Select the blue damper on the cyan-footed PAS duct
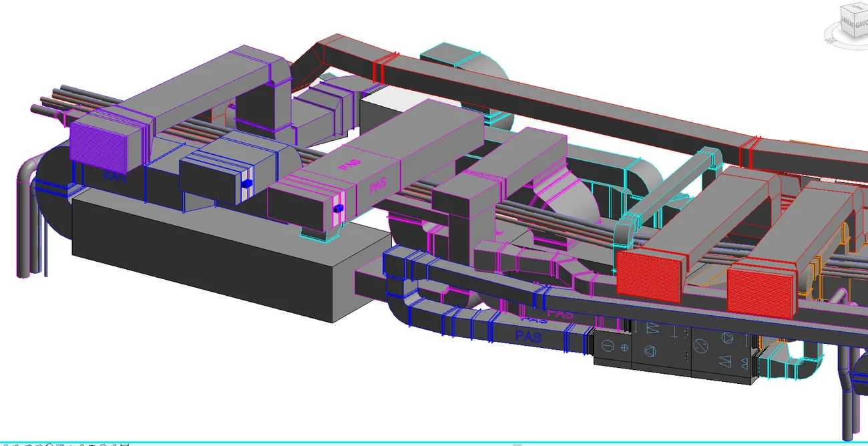Screen dimensions: 868x446 click(x=339, y=209)
